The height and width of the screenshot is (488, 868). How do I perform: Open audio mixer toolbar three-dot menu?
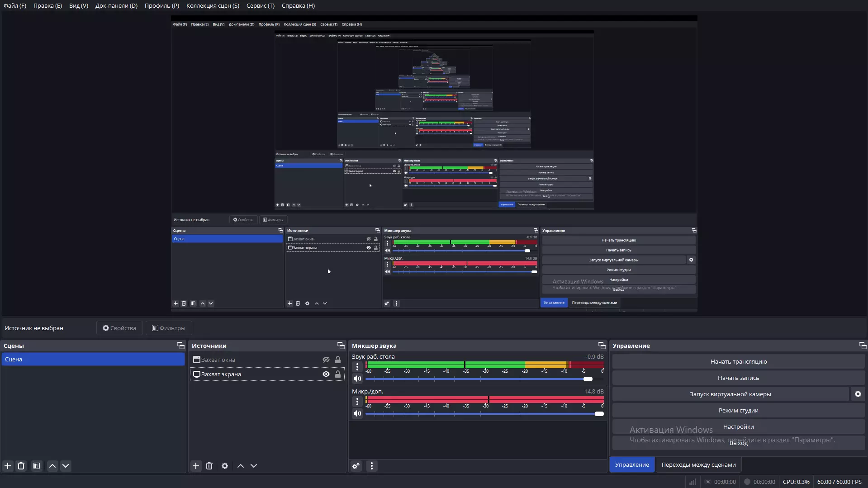372,466
